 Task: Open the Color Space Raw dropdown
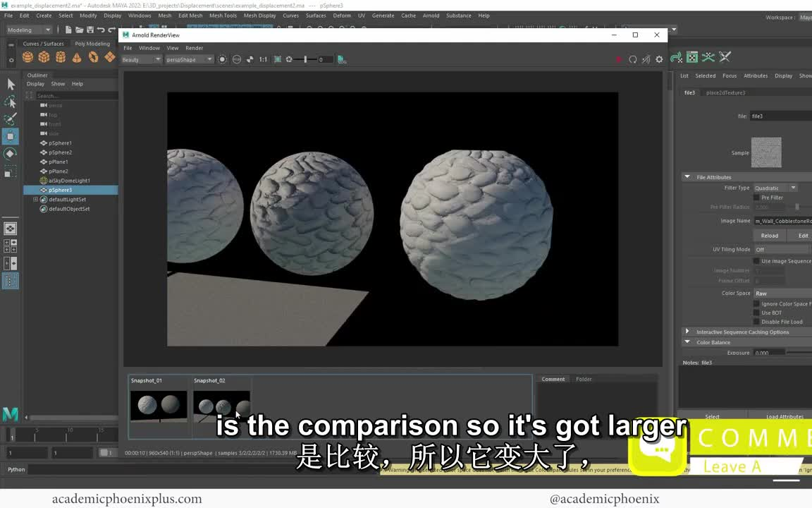pyautogui.click(x=782, y=294)
